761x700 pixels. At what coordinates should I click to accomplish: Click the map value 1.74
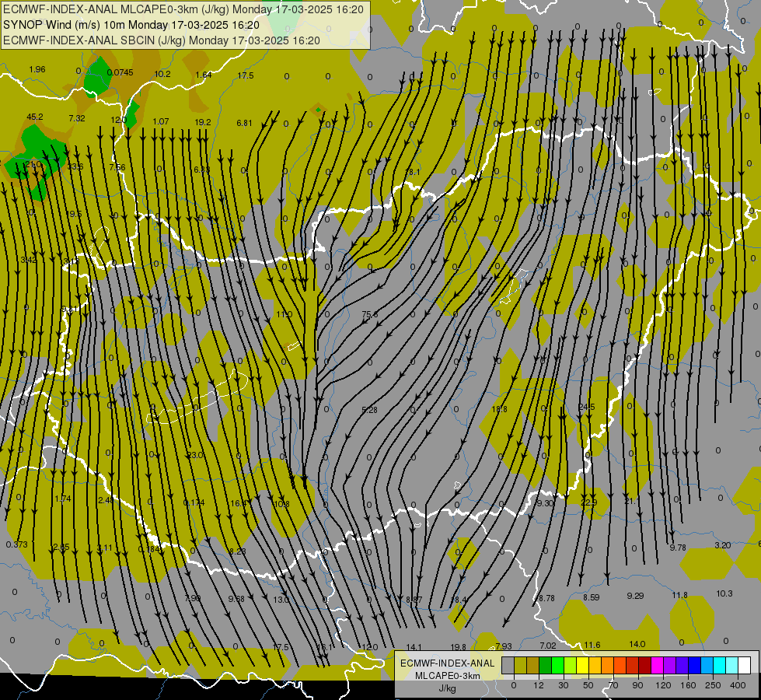pyautogui.click(x=63, y=499)
